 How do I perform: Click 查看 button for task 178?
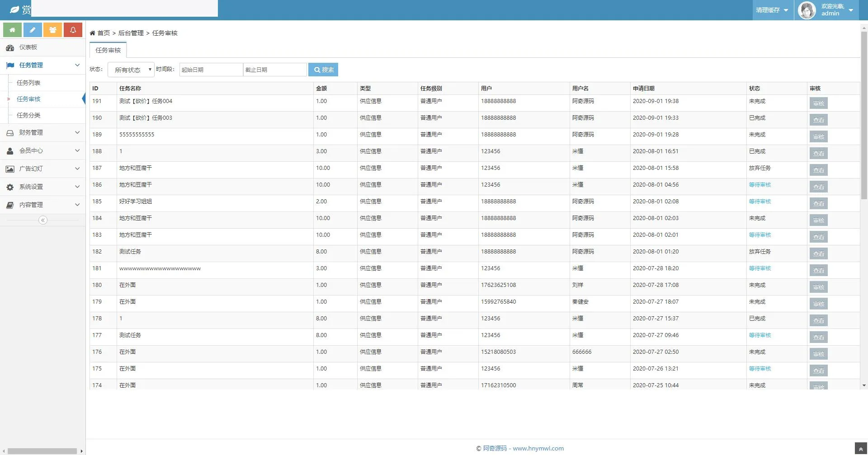(819, 320)
